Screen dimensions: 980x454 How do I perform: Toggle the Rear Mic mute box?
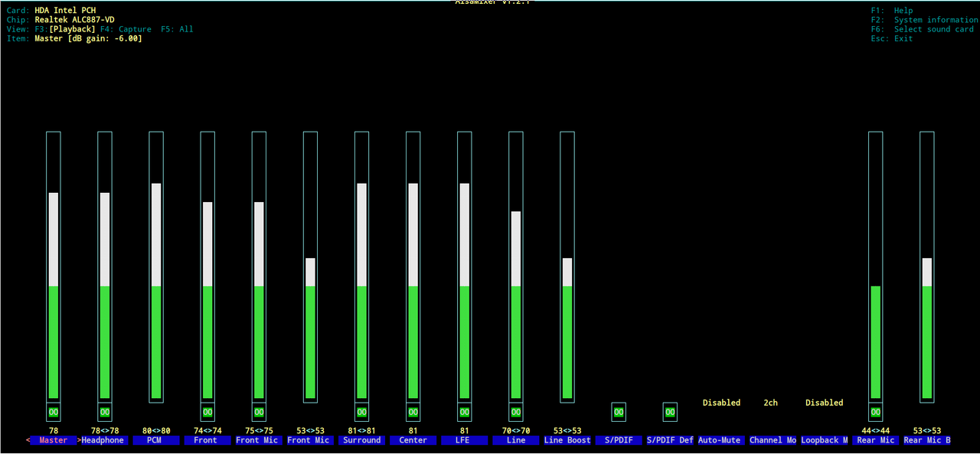[x=875, y=412]
